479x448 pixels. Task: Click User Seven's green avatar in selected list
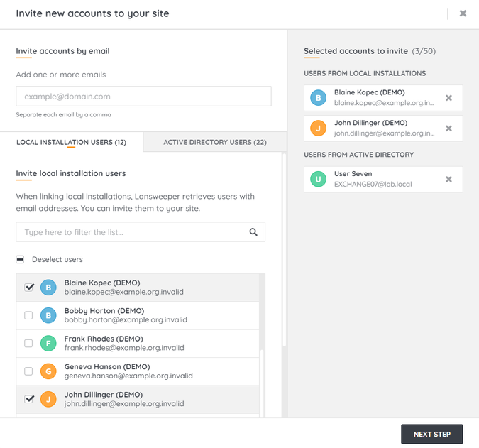319,180
